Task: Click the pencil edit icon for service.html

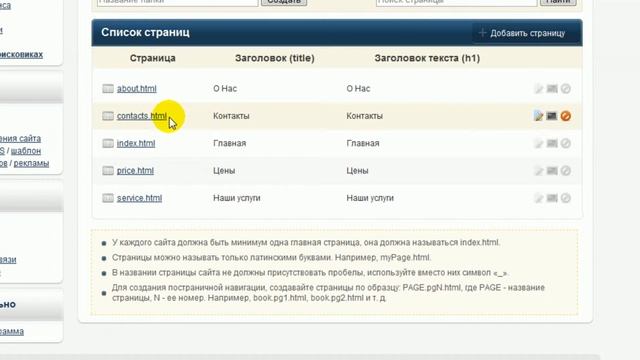Action: [x=539, y=198]
